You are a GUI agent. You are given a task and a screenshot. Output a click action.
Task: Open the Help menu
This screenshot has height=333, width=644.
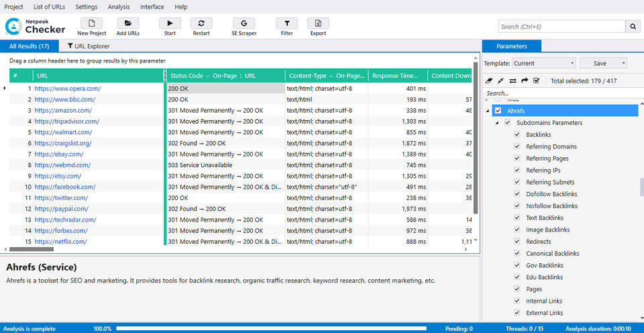click(x=180, y=7)
